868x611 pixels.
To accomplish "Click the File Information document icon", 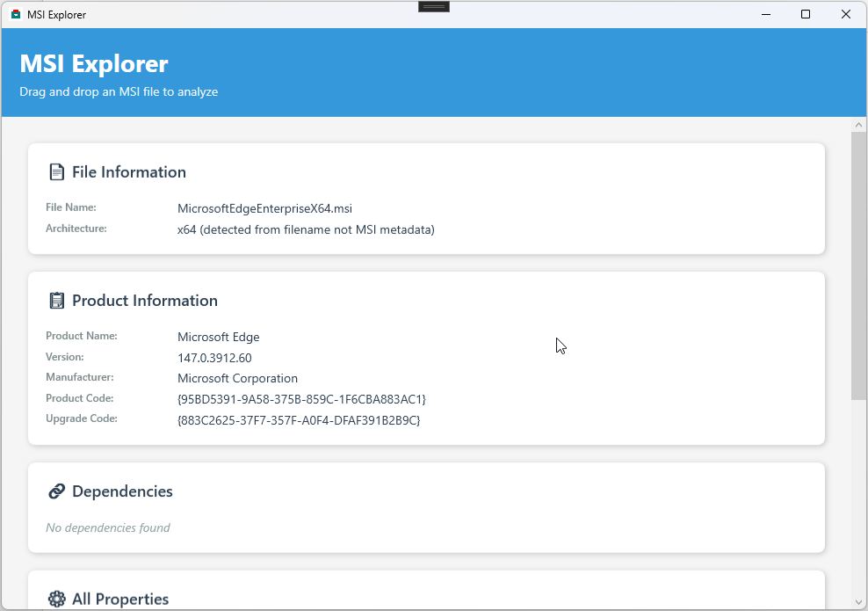I will pyautogui.click(x=56, y=171).
